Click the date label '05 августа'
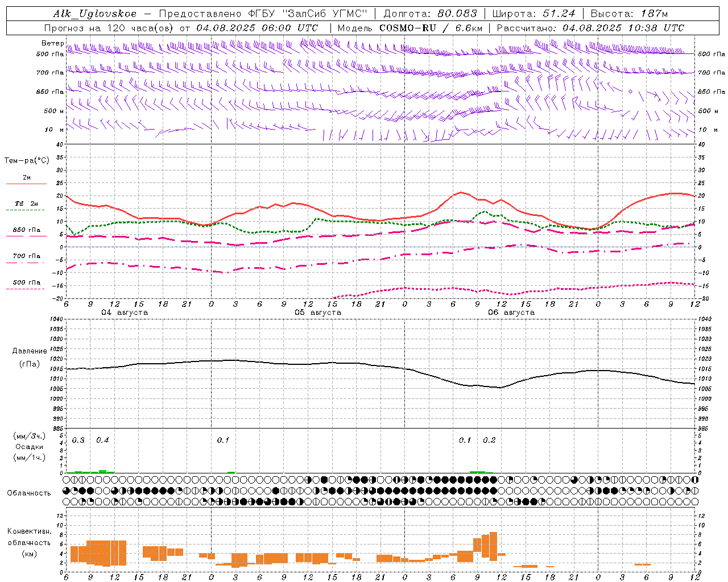The image size is (728, 582). [318, 313]
